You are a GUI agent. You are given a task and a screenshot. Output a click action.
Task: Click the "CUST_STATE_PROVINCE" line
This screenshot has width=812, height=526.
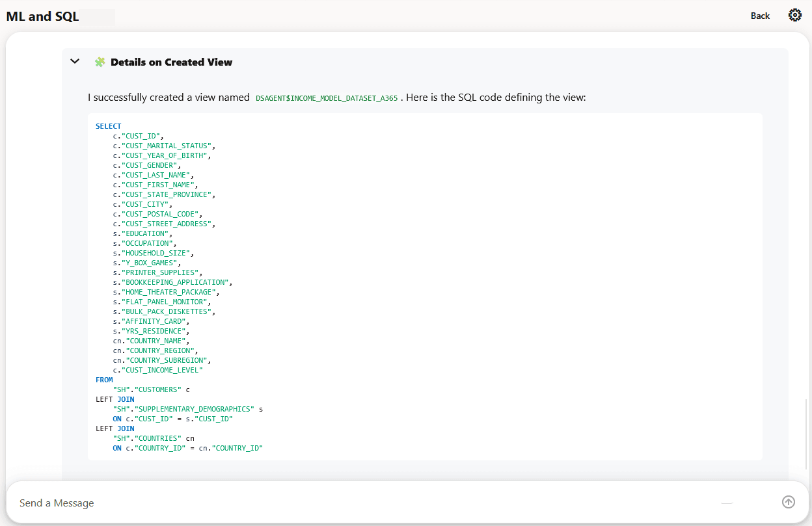coord(164,194)
